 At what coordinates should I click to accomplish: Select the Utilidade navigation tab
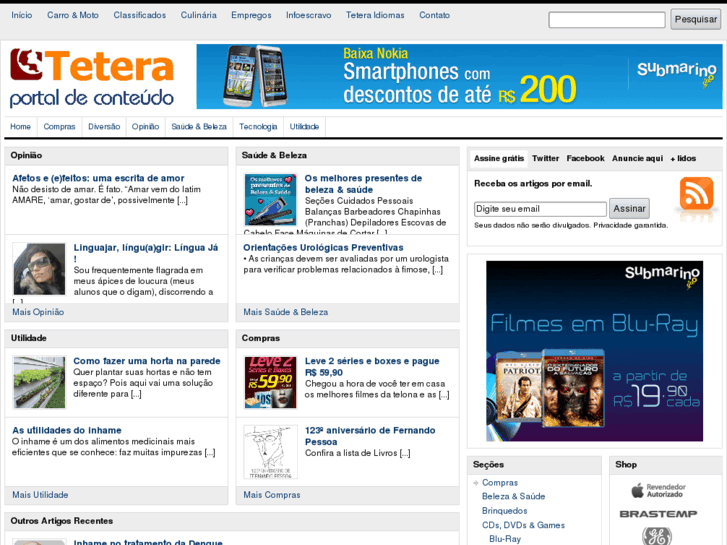[304, 127]
